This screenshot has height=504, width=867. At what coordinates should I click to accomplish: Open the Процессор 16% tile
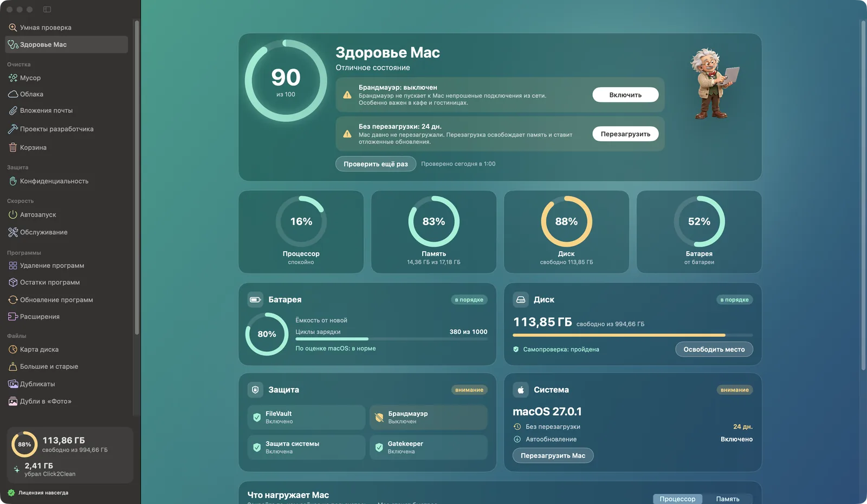pos(301,232)
